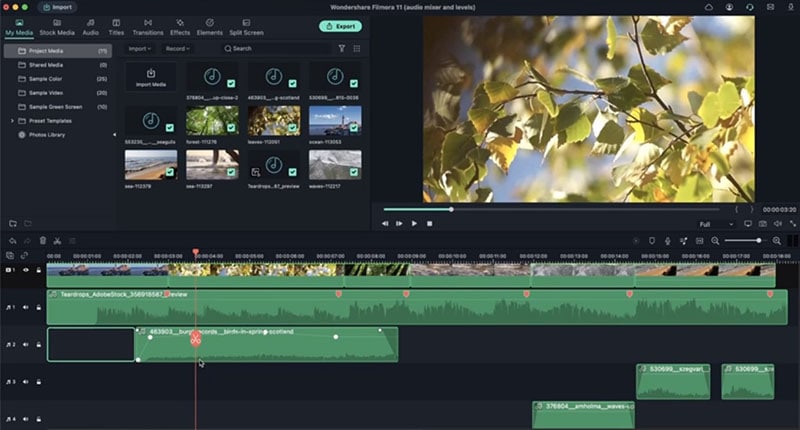Image resolution: width=800 pixels, height=430 pixels.
Task: Click the fullscreen expand icon under preview
Action: (x=792, y=224)
